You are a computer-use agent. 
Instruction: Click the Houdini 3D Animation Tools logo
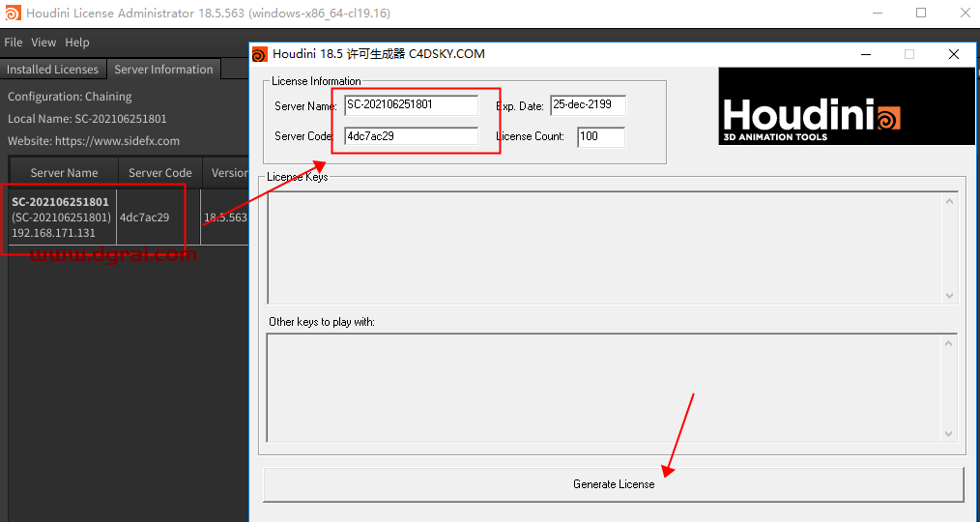click(847, 106)
